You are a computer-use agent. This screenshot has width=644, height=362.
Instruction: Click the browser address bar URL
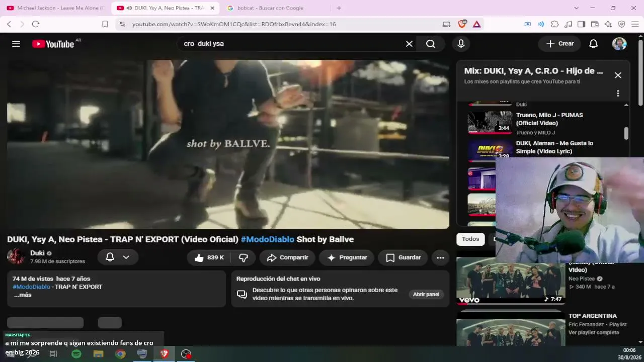pyautogui.click(x=234, y=24)
